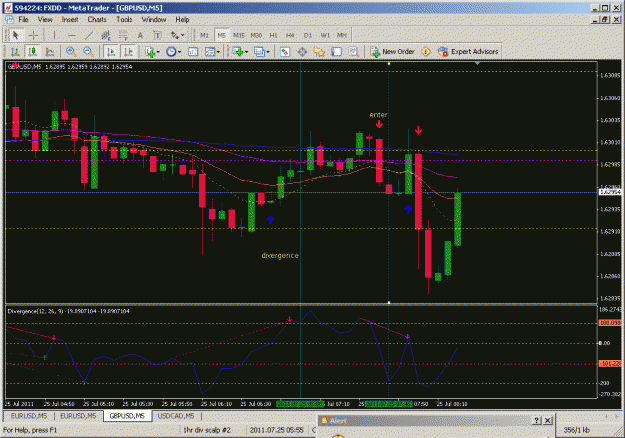
Task: Select the Cursor arrow tool
Action: pyautogui.click(x=16, y=35)
